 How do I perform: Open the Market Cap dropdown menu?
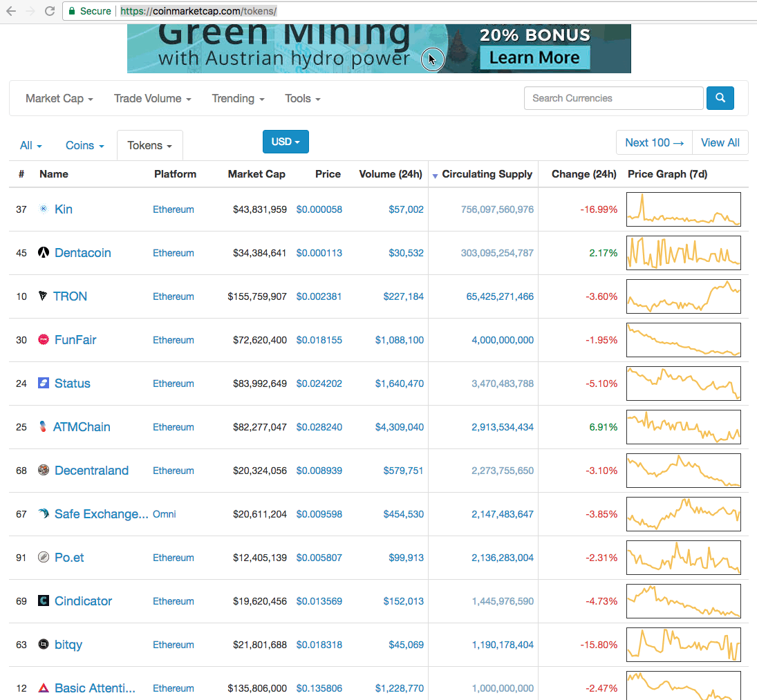tap(59, 98)
